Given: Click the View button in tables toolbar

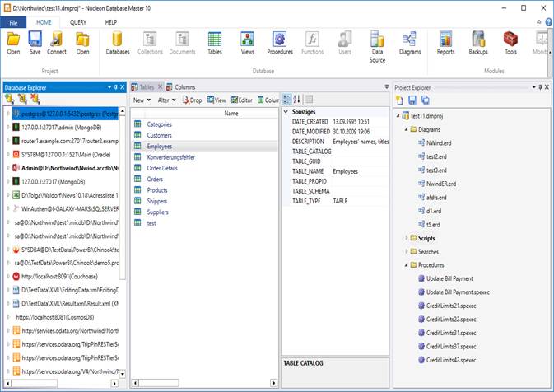Looking at the screenshot, I should click(x=216, y=100).
